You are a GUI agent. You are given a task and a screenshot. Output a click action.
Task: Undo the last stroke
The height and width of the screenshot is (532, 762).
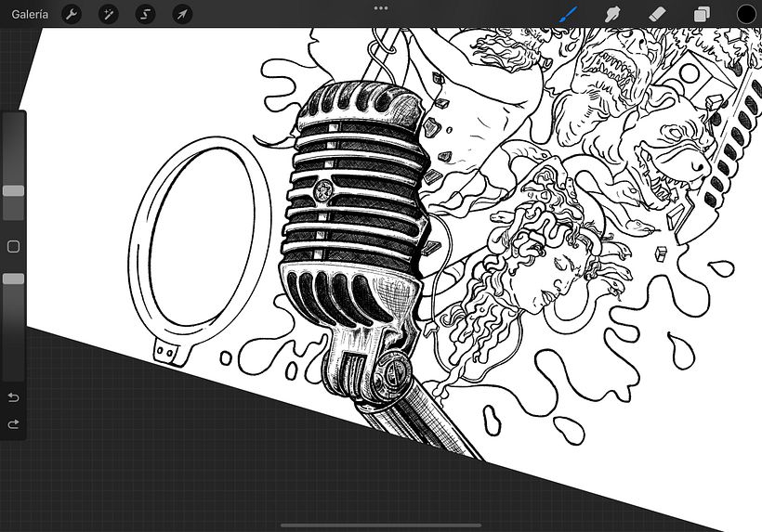pos(14,397)
